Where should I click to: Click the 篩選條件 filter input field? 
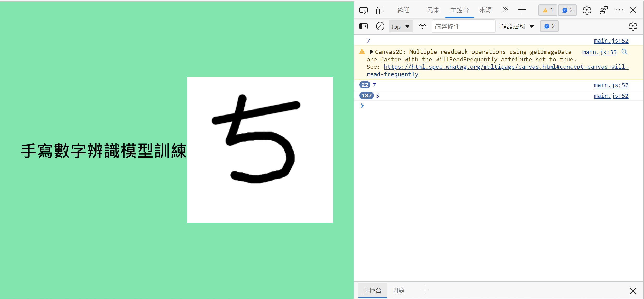tap(464, 26)
